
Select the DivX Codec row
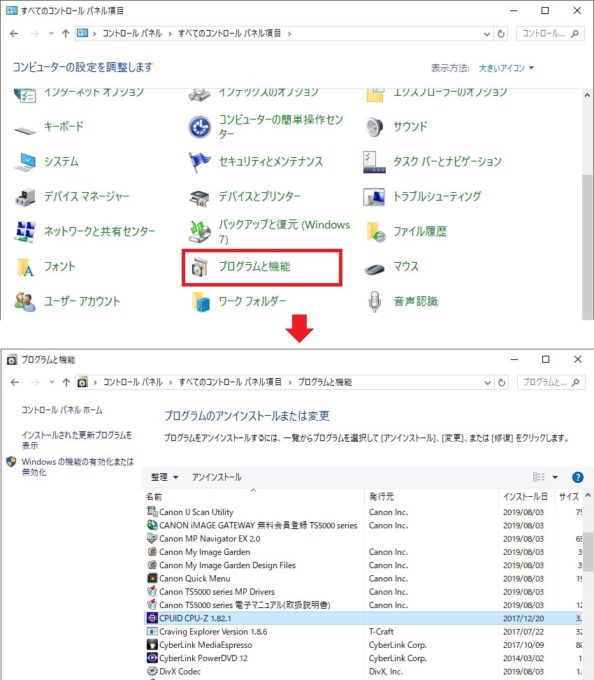click(x=362, y=672)
